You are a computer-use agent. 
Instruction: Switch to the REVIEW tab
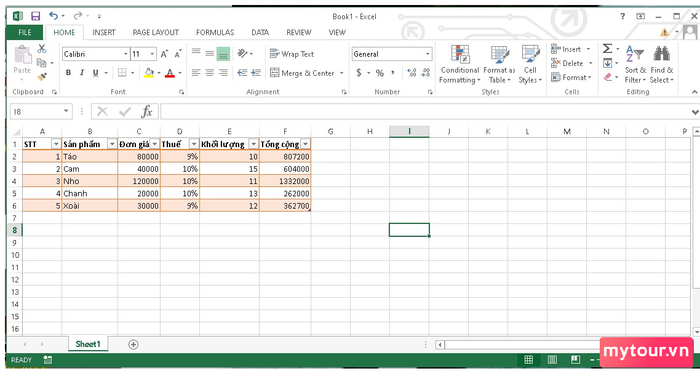click(299, 33)
